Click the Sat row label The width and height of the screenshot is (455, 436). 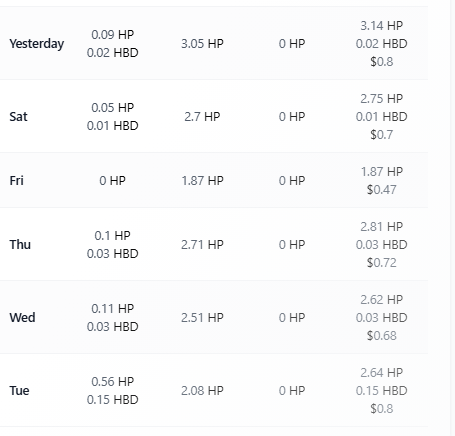(x=18, y=117)
